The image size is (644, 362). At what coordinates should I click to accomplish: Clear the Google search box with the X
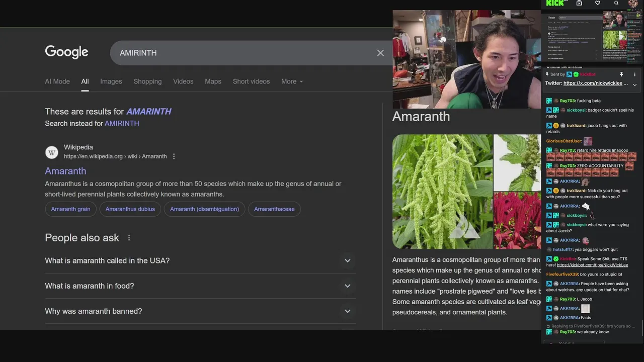pos(380,53)
